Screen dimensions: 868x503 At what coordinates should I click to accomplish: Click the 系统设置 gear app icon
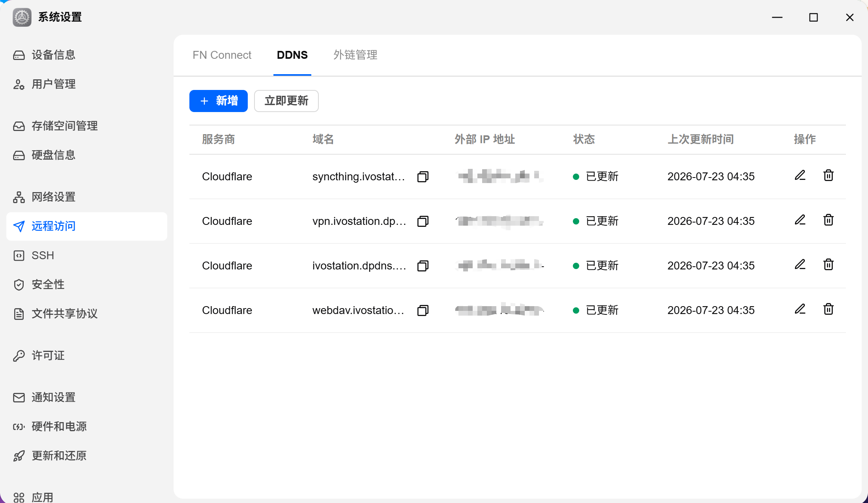pos(22,17)
